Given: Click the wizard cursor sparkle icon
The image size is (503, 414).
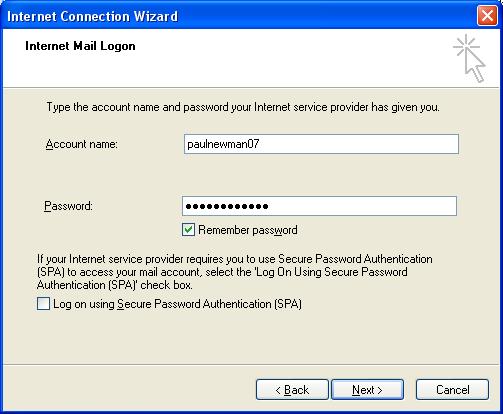Looking at the screenshot, I should click(x=469, y=58).
